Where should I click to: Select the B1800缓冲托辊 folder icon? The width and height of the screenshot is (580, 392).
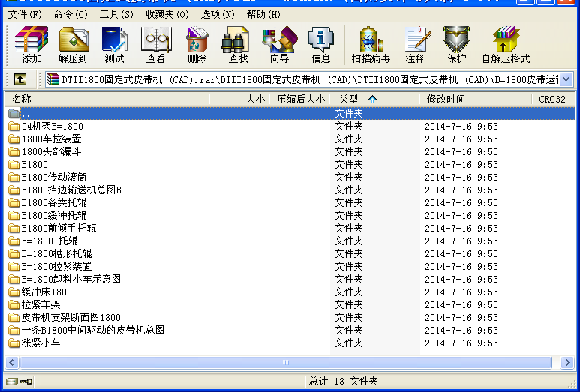click(14, 215)
